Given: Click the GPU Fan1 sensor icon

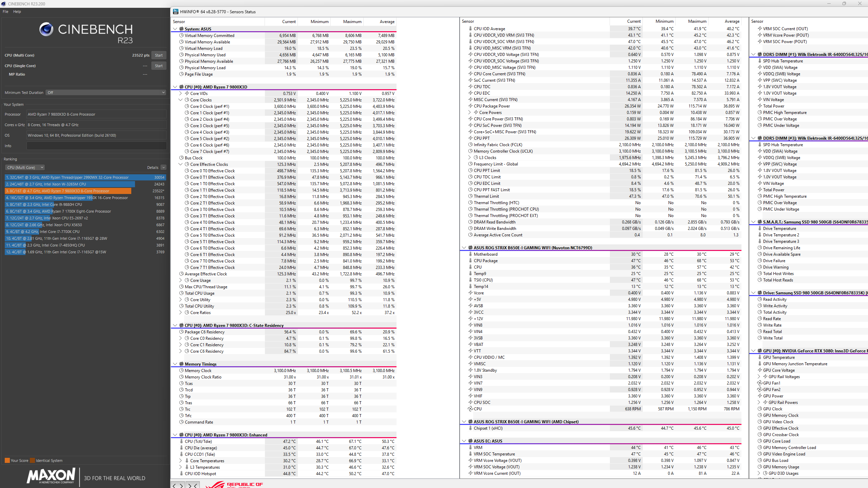Looking at the screenshot, I should tap(760, 383).
